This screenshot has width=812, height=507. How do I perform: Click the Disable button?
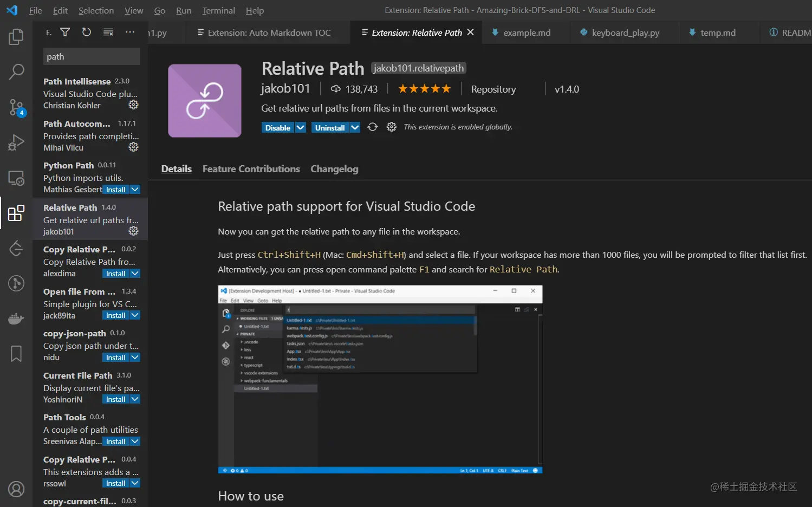[x=278, y=127]
